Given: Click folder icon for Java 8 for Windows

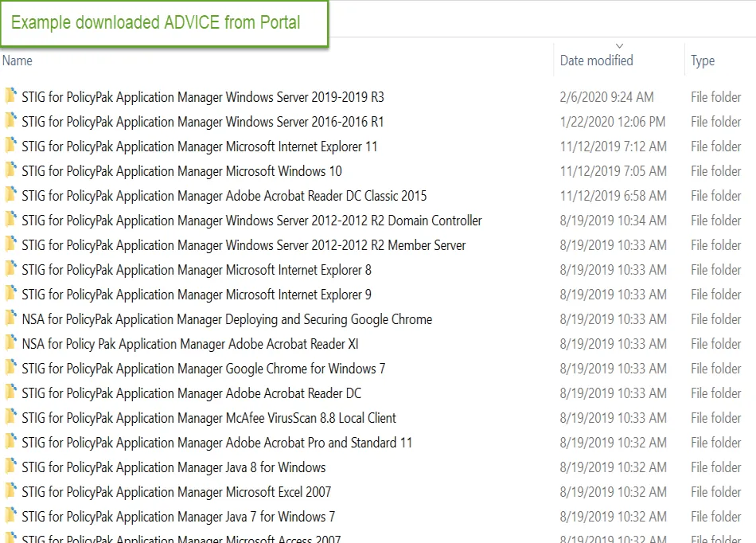Looking at the screenshot, I should click(x=10, y=467).
